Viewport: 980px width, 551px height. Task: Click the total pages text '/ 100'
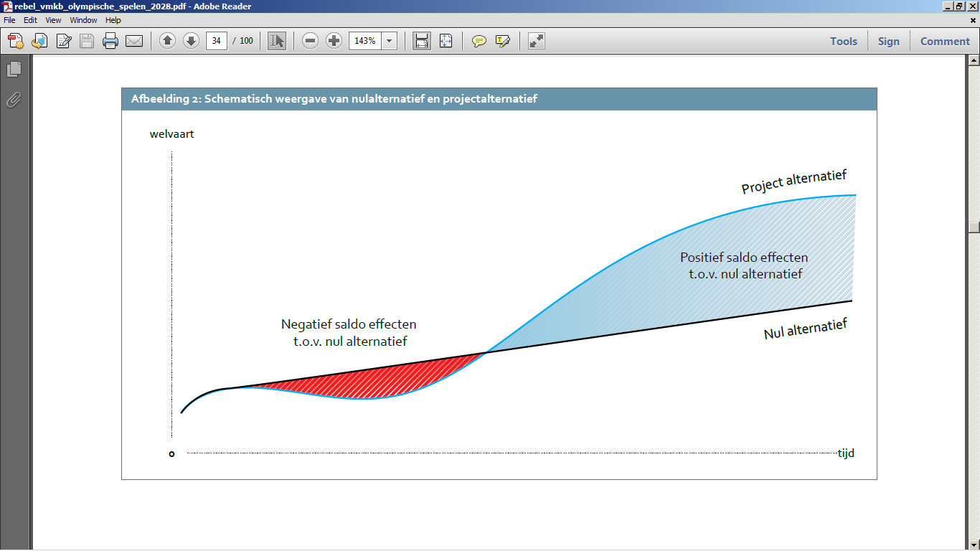coord(243,41)
